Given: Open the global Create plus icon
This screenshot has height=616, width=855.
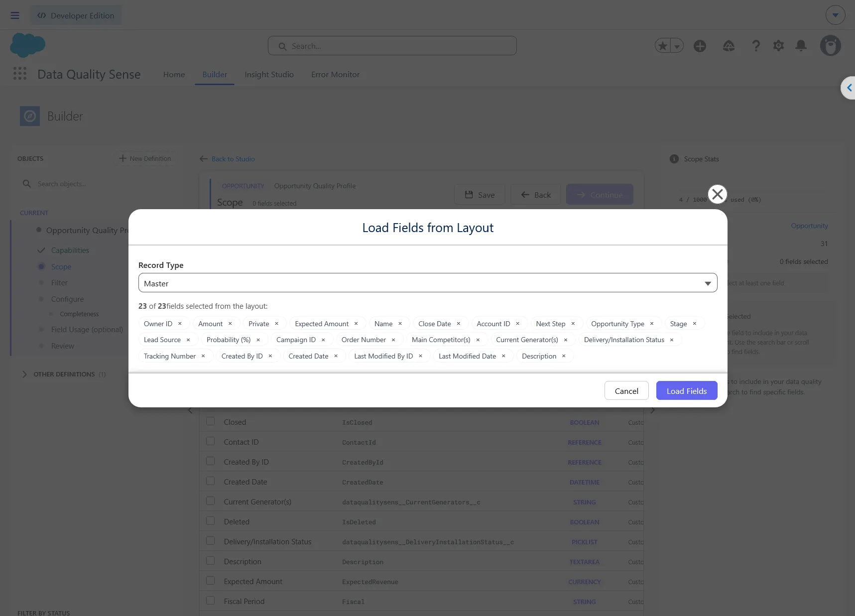Looking at the screenshot, I should click(x=700, y=46).
